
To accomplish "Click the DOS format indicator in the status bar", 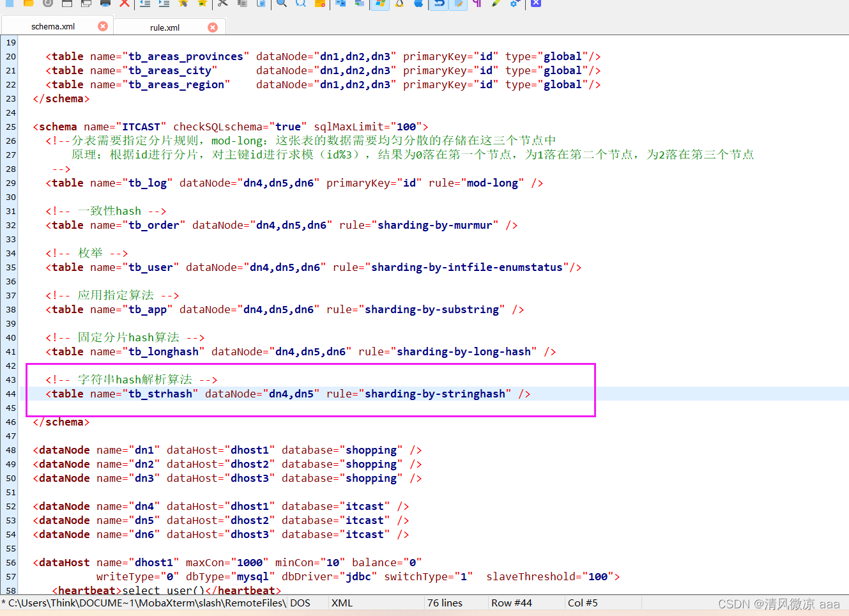I will [300, 603].
